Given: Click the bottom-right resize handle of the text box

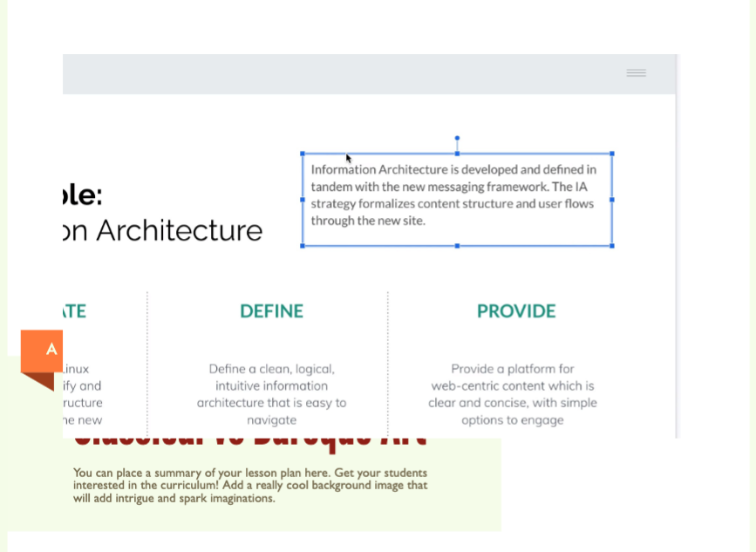Looking at the screenshot, I should coord(612,246).
